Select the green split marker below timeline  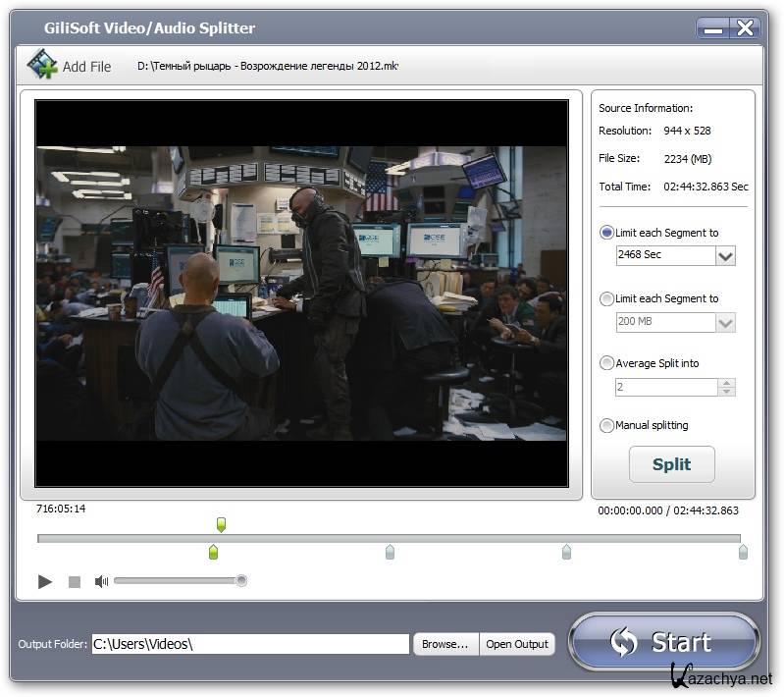coord(213,553)
